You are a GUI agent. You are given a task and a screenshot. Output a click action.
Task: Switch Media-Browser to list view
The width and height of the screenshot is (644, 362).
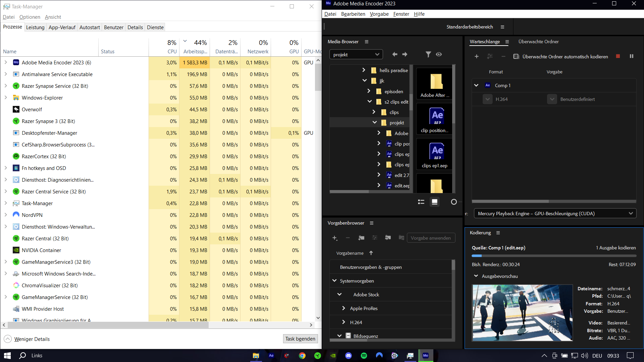click(x=421, y=202)
